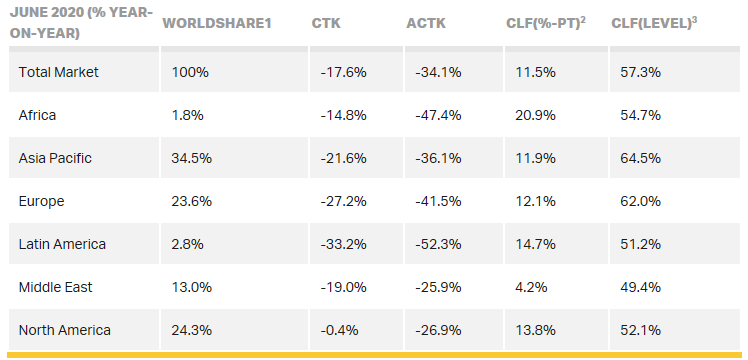Click Africa's ACTK value -47.4%
Viewport: 748px width, 360px height.
[x=438, y=115]
